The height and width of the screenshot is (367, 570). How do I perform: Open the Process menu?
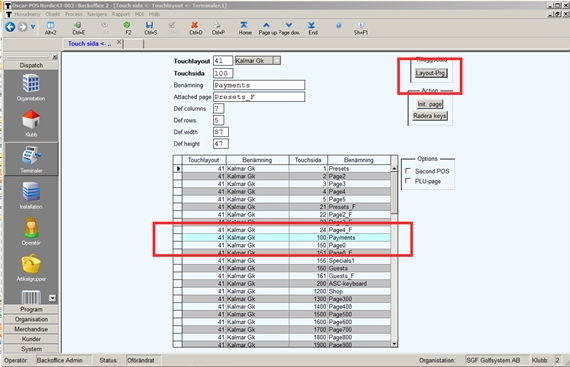[x=74, y=14]
